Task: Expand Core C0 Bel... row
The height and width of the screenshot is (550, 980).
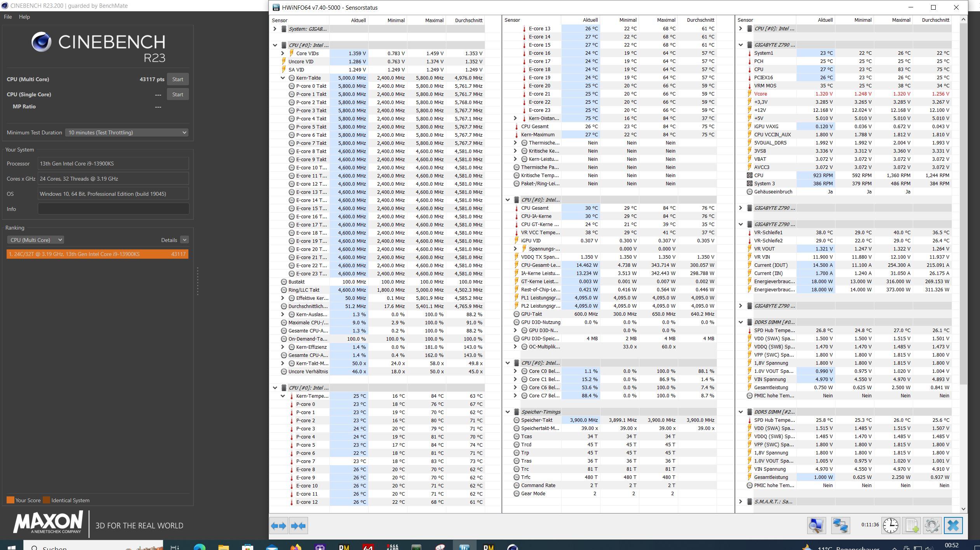Action: point(515,371)
